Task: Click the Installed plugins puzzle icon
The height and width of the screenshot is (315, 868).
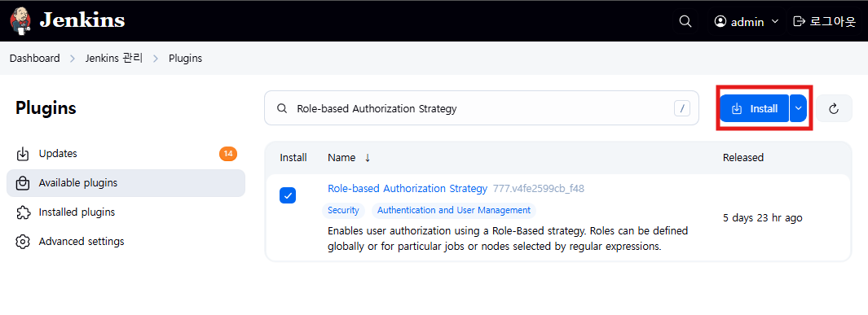Action: point(23,212)
